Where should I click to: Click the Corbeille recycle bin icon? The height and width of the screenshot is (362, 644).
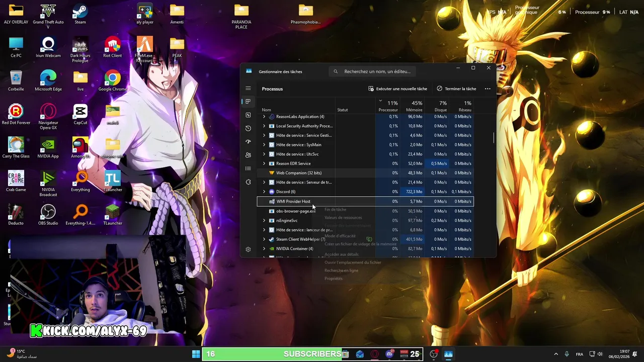click(16, 81)
